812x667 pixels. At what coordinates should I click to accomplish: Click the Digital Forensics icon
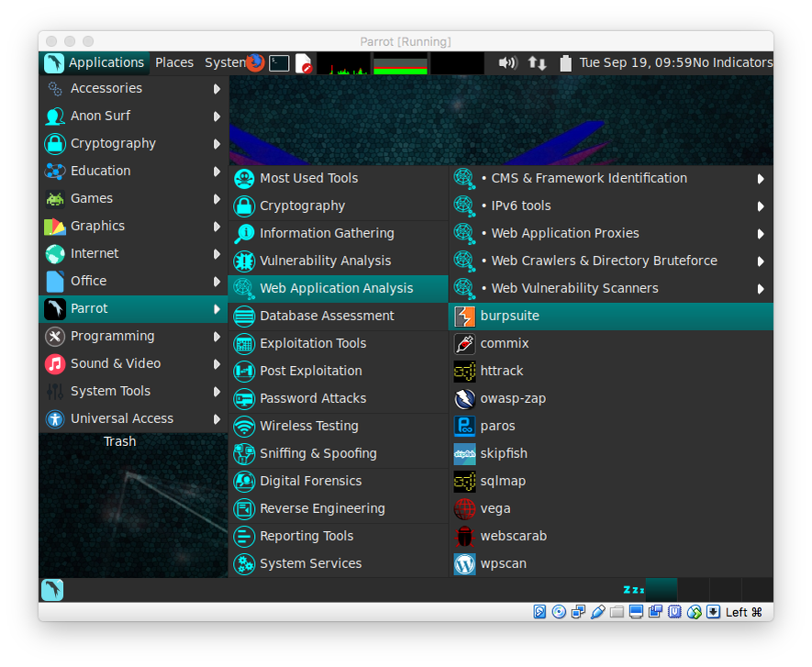coord(244,481)
